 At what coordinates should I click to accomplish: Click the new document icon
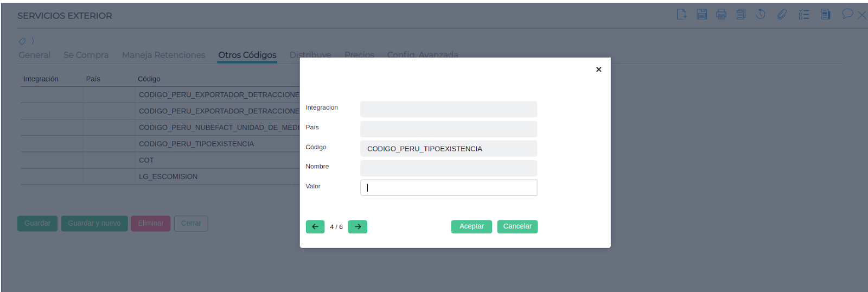click(682, 15)
